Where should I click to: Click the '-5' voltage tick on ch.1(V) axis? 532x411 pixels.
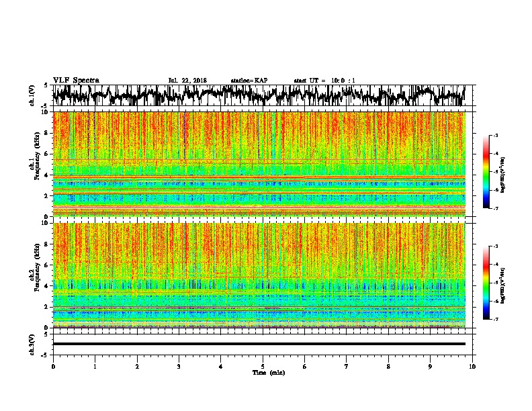pyautogui.click(x=46, y=106)
